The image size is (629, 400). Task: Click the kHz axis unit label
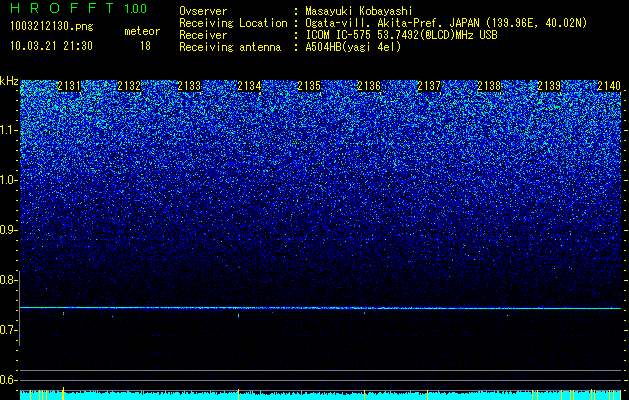point(9,81)
